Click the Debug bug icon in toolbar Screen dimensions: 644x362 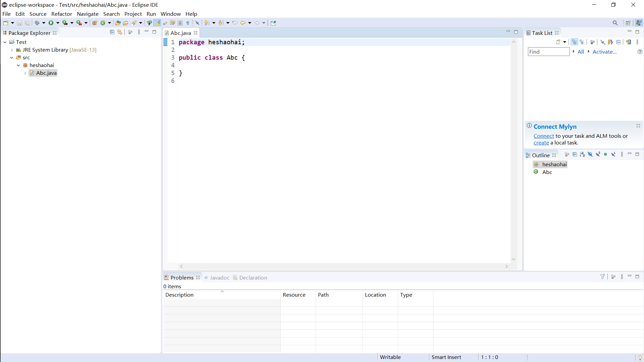(37, 23)
